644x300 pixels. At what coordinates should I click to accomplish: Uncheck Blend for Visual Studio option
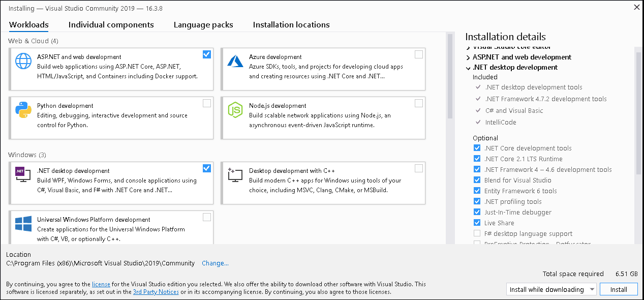tap(477, 180)
